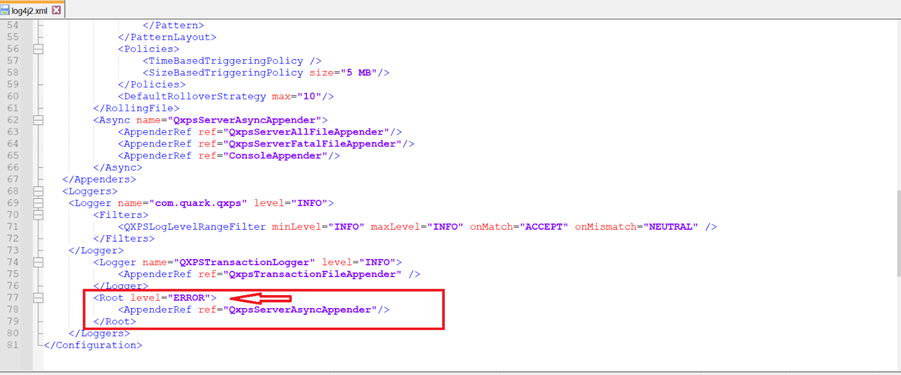
Task: Collapse the Async block at line 62
Action: [38, 120]
